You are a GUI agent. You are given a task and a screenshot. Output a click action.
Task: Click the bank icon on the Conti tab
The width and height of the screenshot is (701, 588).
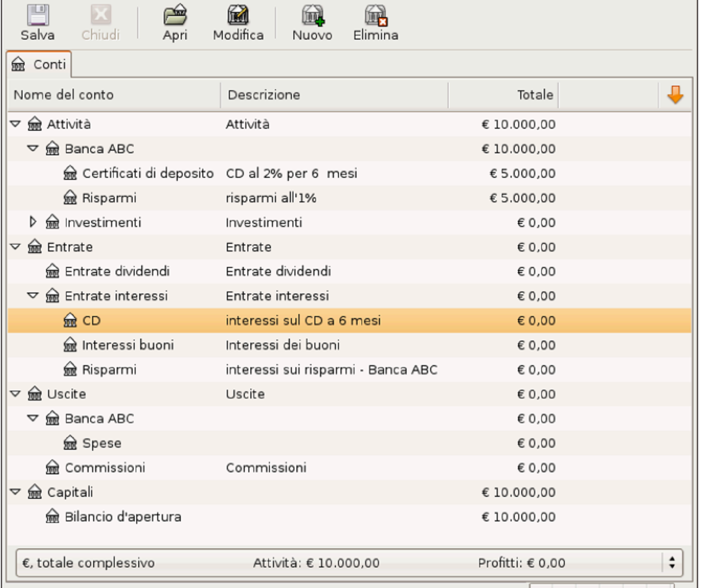pos(18,64)
